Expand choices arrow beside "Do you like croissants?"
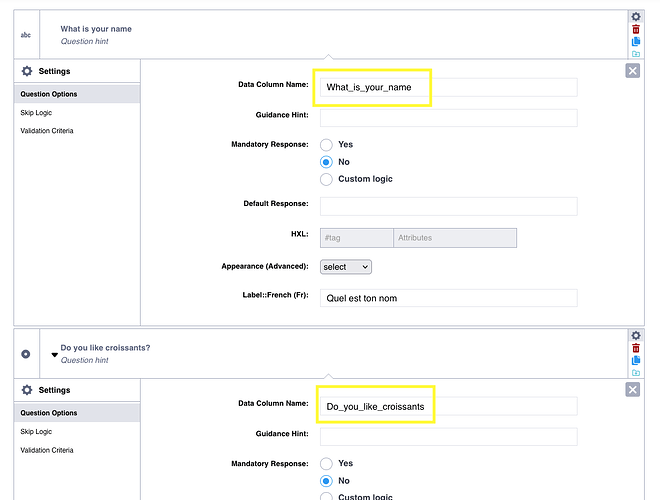The image size is (660, 500). coord(54,355)
